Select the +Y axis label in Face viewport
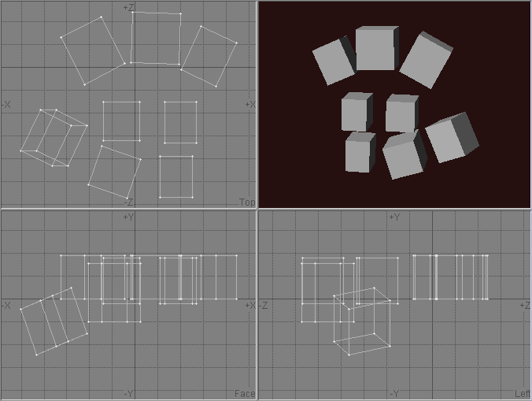The height and width of the screenshot is (401, 532). coord(128,217)
